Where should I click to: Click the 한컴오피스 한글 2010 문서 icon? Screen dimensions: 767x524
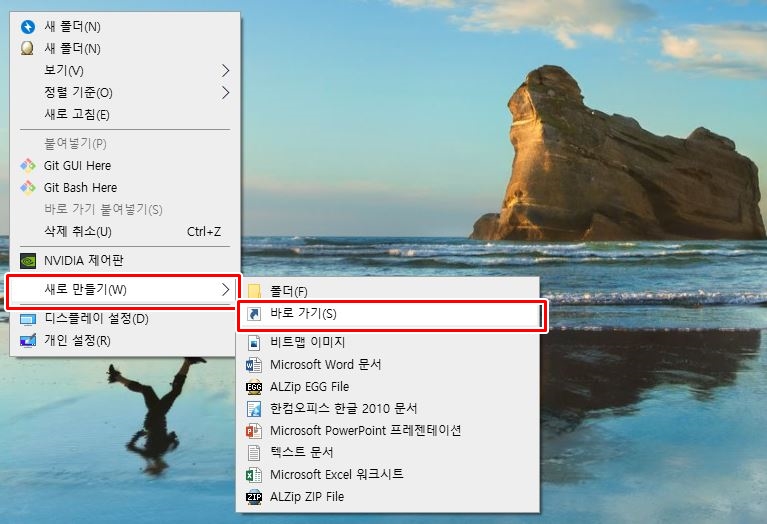tap(254, 409)
